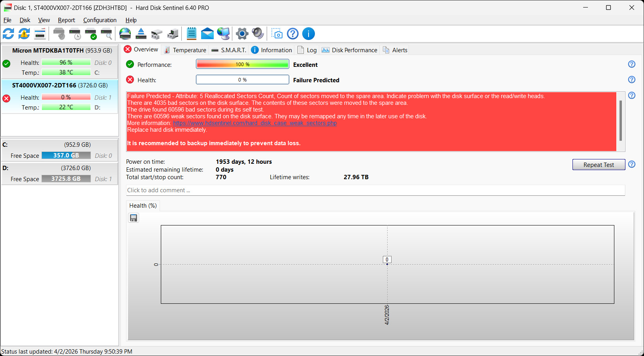644x356 pixels.
Task: Switch to the S.M.A.R.T. tab
Action: point(229,50)
